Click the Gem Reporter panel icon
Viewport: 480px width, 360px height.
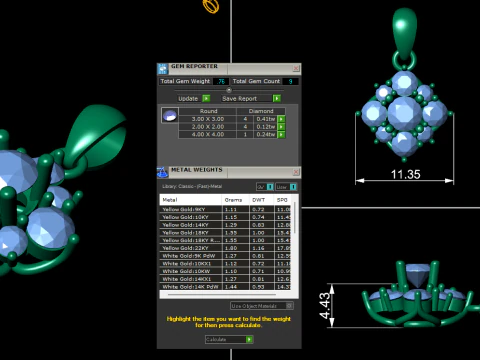pos(163,69)
